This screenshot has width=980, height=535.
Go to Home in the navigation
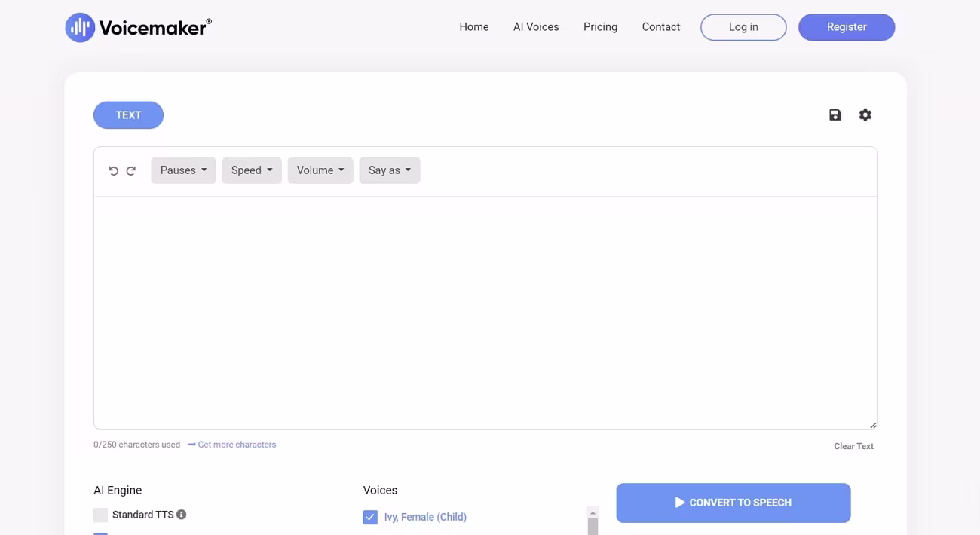(x=474, y=27)
